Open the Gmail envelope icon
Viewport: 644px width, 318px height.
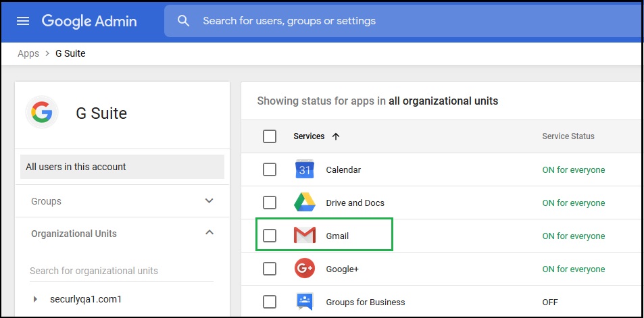coord(304,236)
